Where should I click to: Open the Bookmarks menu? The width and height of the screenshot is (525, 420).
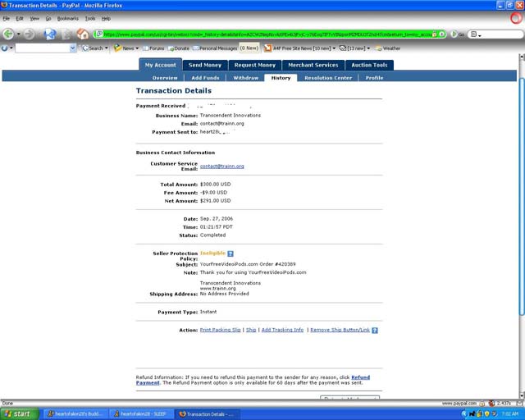[67, 18]
